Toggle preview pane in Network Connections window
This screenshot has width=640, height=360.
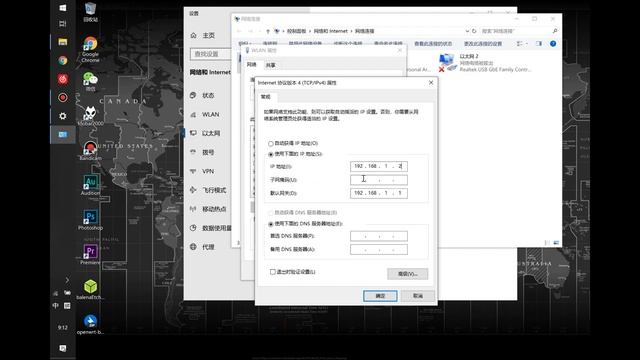[539, 44]
